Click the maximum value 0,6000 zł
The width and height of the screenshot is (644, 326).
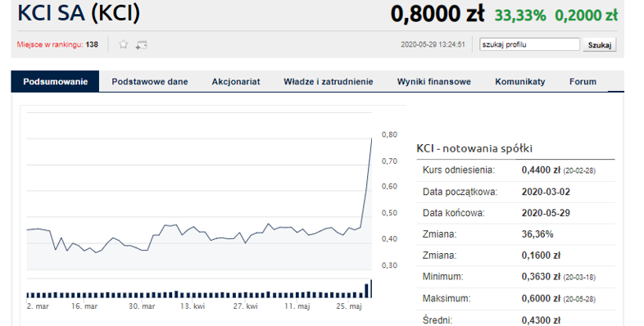541,298
